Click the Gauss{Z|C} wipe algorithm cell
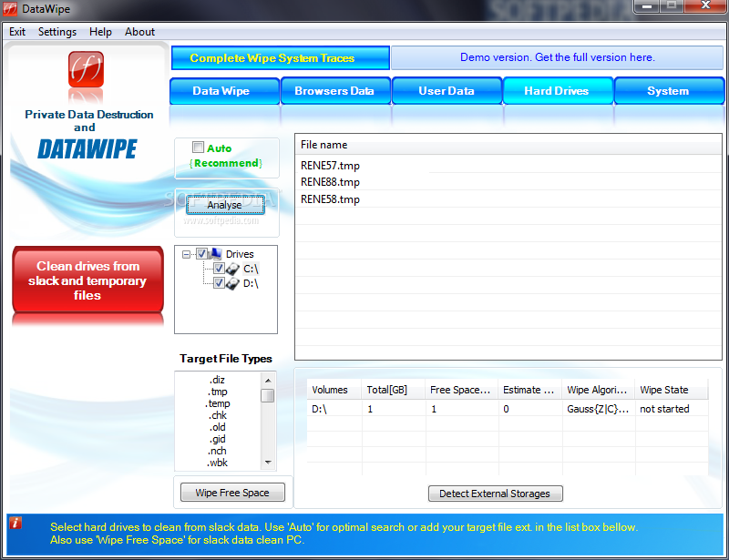 (599, 409)
